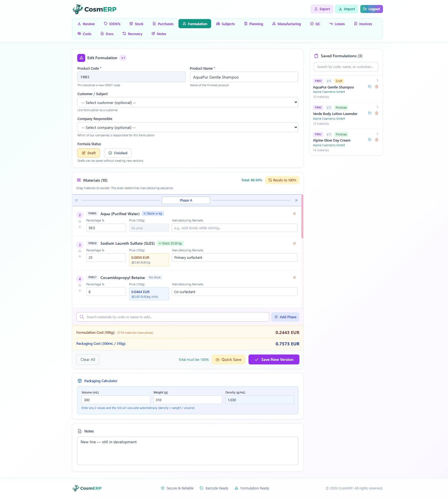Click the CosmERP logo

click(x=94, y=9)
